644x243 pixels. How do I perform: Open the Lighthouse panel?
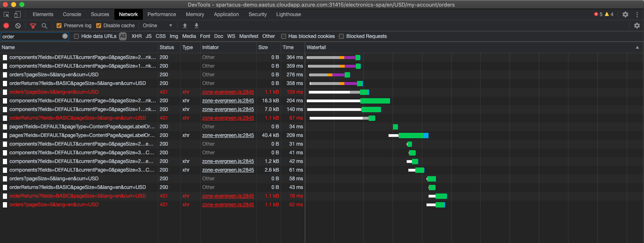pos(288,14)
